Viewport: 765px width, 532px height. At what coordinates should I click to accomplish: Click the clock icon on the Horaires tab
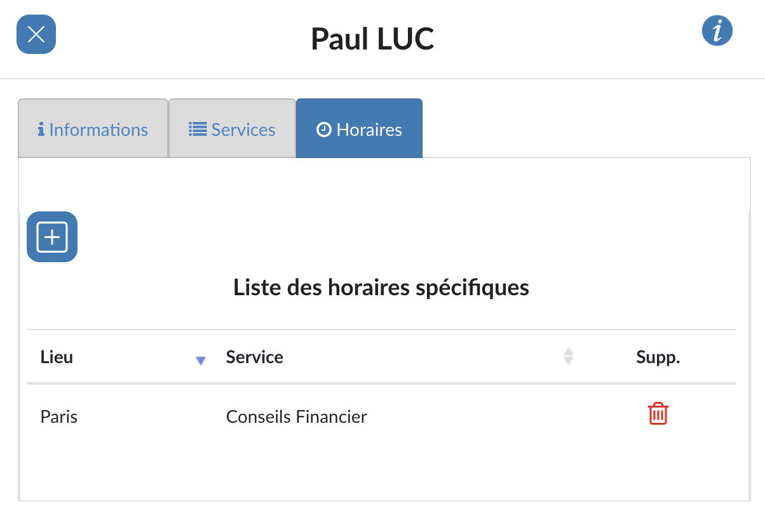pyautogui.click(x=324, y=130)
